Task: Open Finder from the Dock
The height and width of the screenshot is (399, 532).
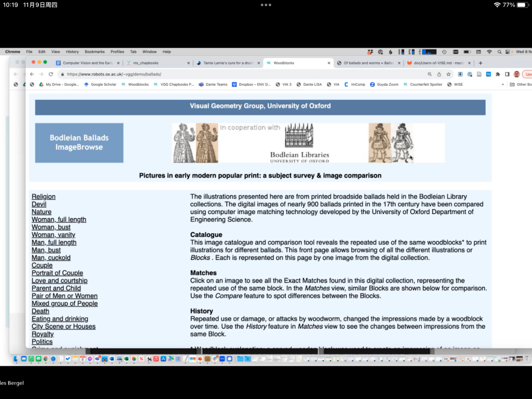Action: coord(16,358)
